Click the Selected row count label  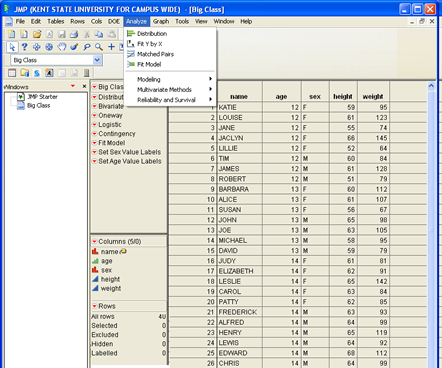[x=104, y=326]
